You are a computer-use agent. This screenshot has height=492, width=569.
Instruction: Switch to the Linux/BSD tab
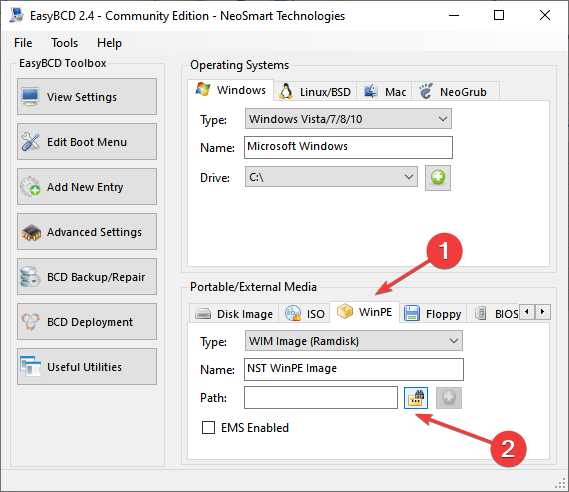tap(315, 92)
